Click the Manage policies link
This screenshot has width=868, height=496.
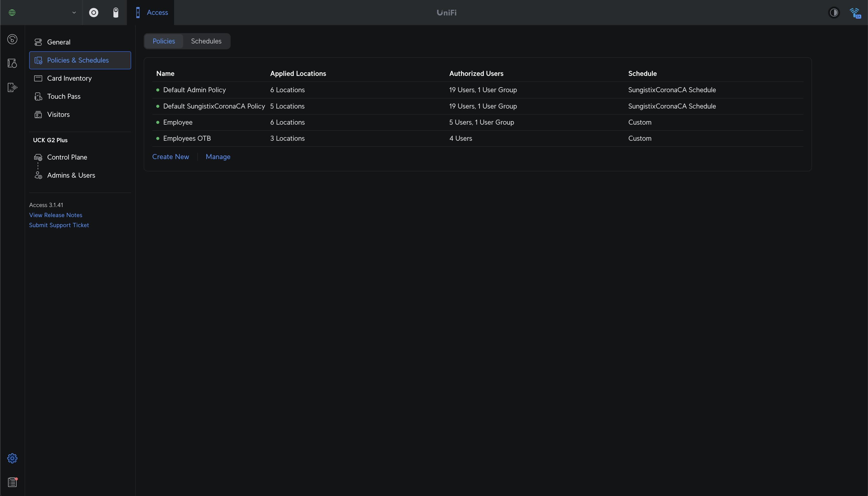[x=218, y=157]
